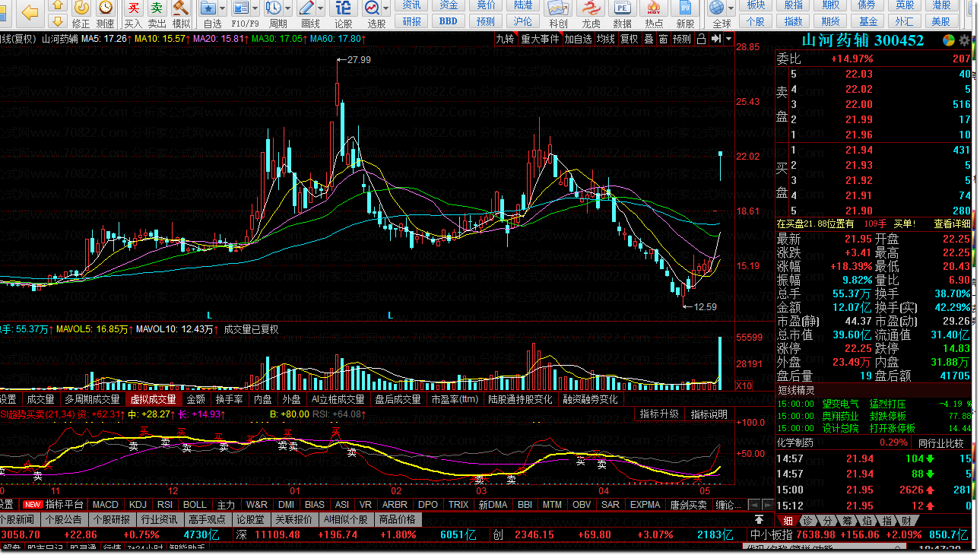Open the BBD toolbar button
The width and height of the screenshot is (980, 555).
click(449, 21)
